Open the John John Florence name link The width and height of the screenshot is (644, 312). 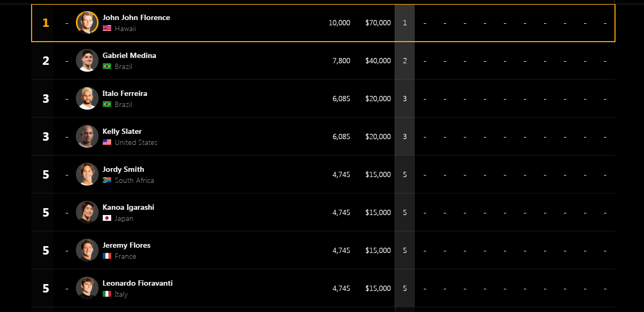[x=136, y=17]
